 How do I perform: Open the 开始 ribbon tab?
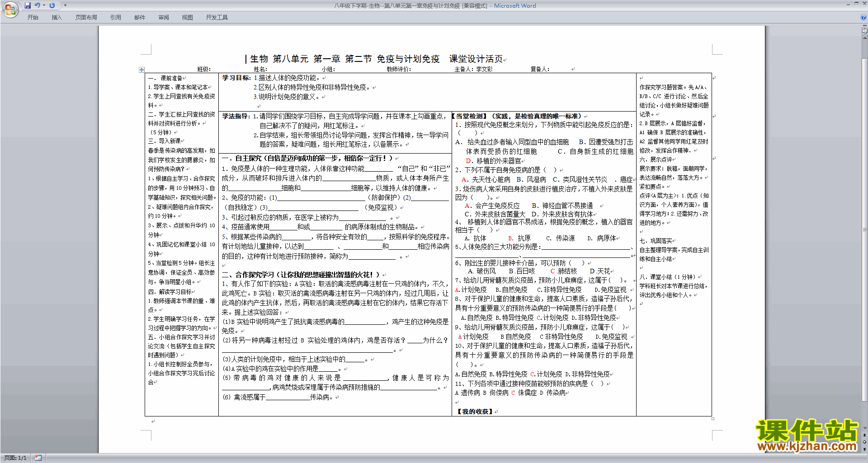33,18
